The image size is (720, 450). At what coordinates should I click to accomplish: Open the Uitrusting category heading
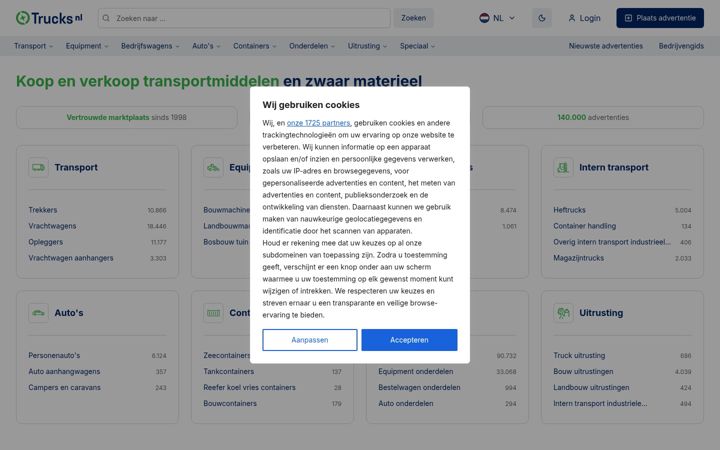601,313
